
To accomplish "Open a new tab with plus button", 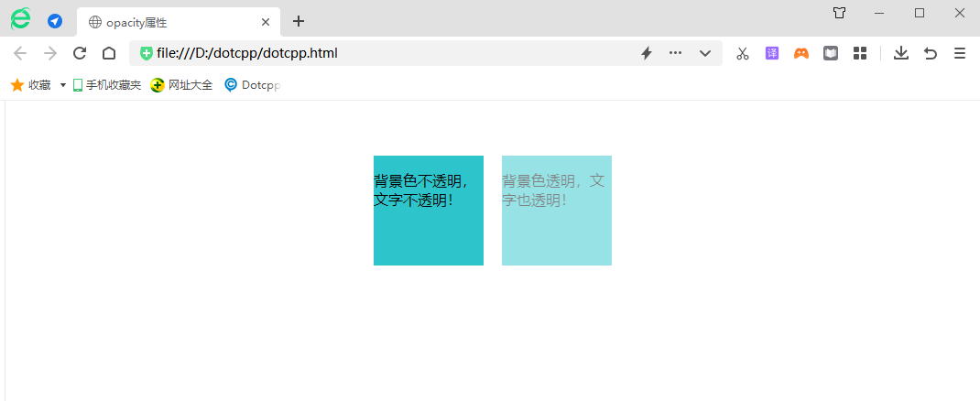I will pyautogui.click(x=298, y=21).
